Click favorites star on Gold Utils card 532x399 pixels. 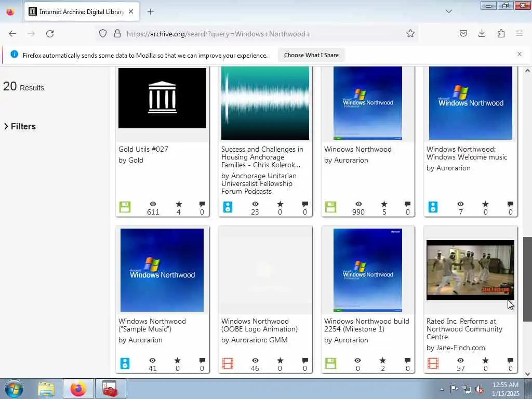[x=179, y=204]
